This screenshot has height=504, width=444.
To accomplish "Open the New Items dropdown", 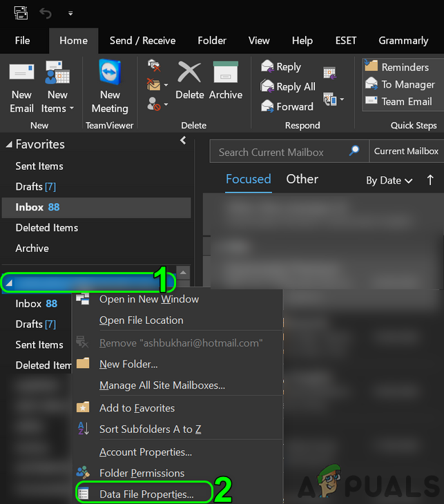I will (x=57, y=87).
